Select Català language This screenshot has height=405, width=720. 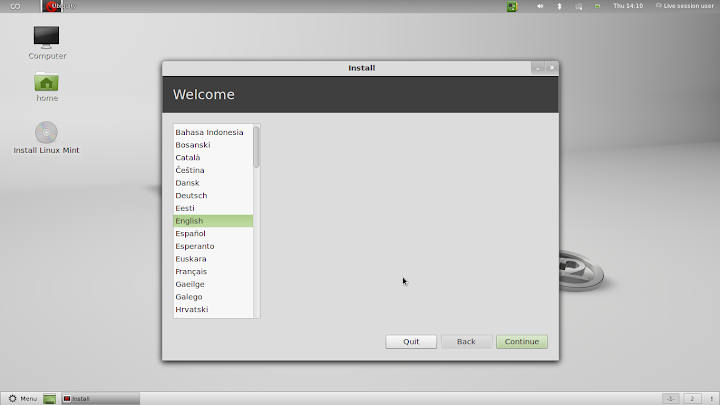pos(213,158)
